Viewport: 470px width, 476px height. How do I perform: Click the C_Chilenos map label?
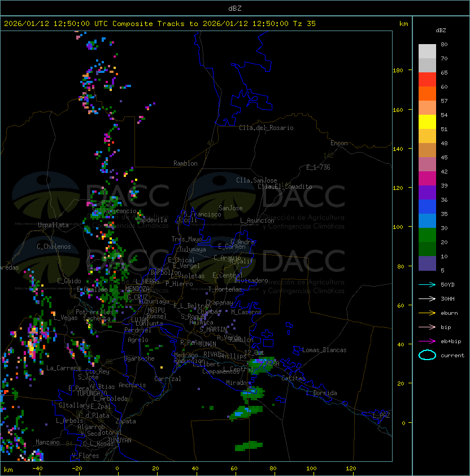(x=54, y=246)
